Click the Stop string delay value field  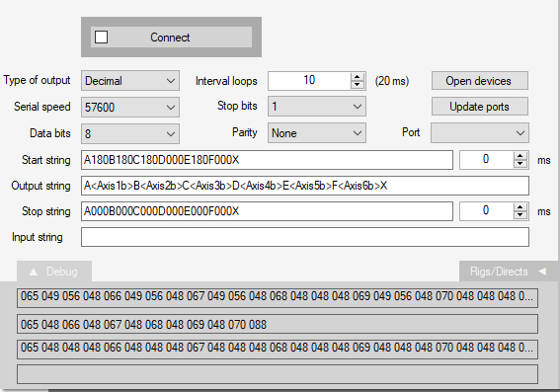point(487,211)
